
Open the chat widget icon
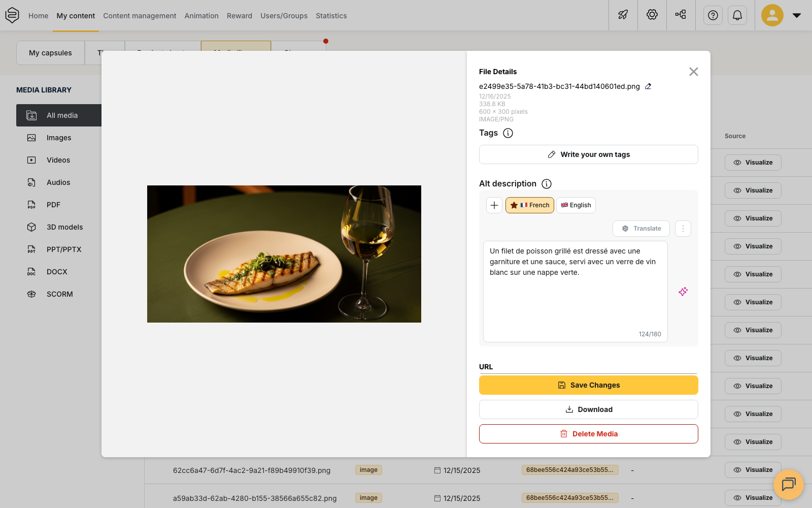click(x=789, y=485)
